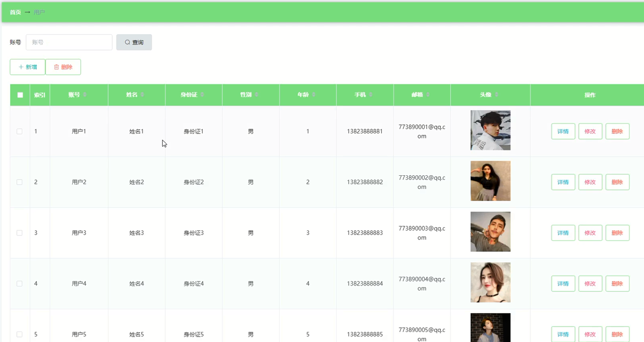Image resolution: width=644 pixels, height=342 pixels.
Task: Click the top 删除 batch delete button
Action: [x=63, y=67]
